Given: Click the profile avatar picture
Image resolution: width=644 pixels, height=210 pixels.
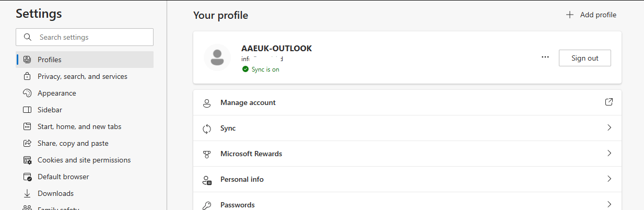Looking at the screenshot, I should pyautogui.click(x=217, y=57).
